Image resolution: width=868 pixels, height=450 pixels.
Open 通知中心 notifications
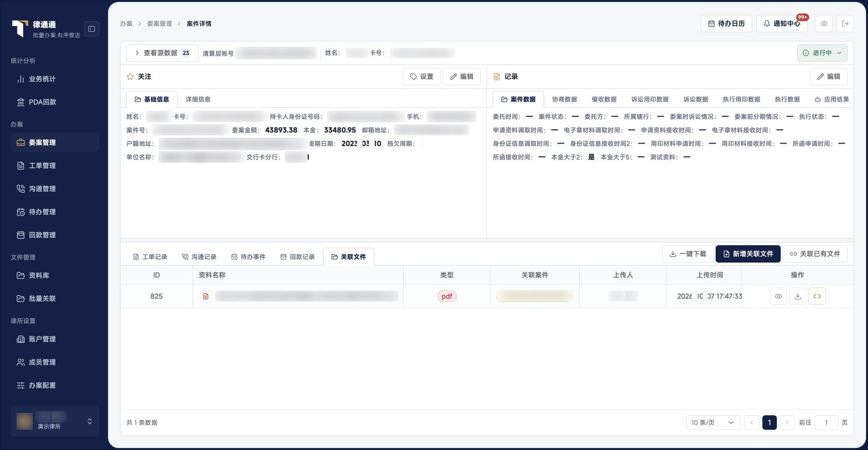click(x=782, y=24)
